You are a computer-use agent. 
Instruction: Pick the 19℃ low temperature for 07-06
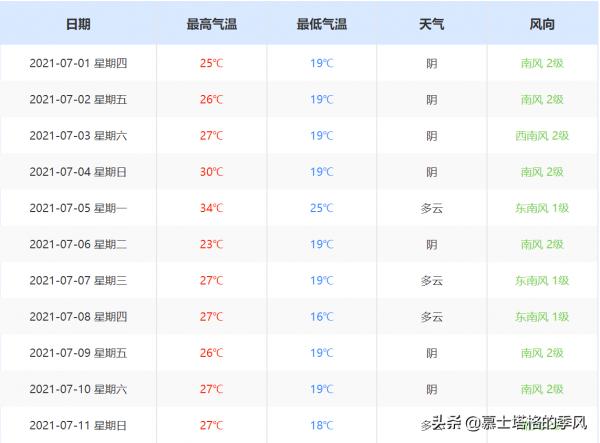[322, 244]
